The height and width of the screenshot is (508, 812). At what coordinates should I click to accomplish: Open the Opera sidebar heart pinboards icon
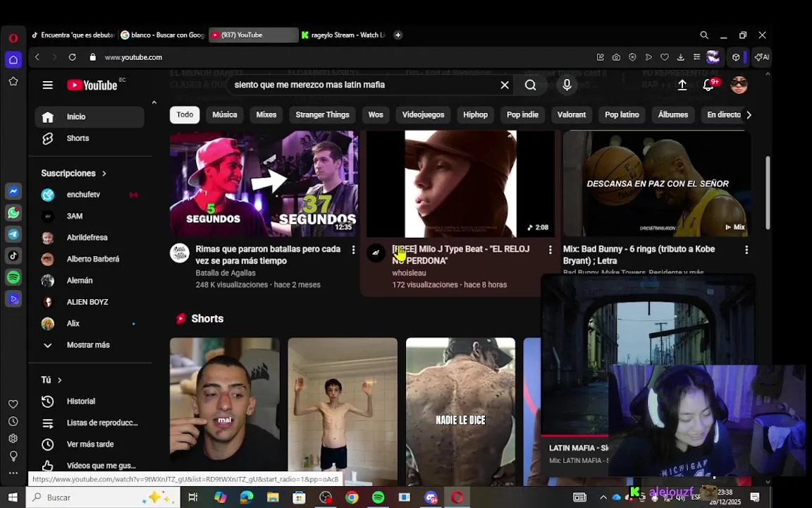13,404
